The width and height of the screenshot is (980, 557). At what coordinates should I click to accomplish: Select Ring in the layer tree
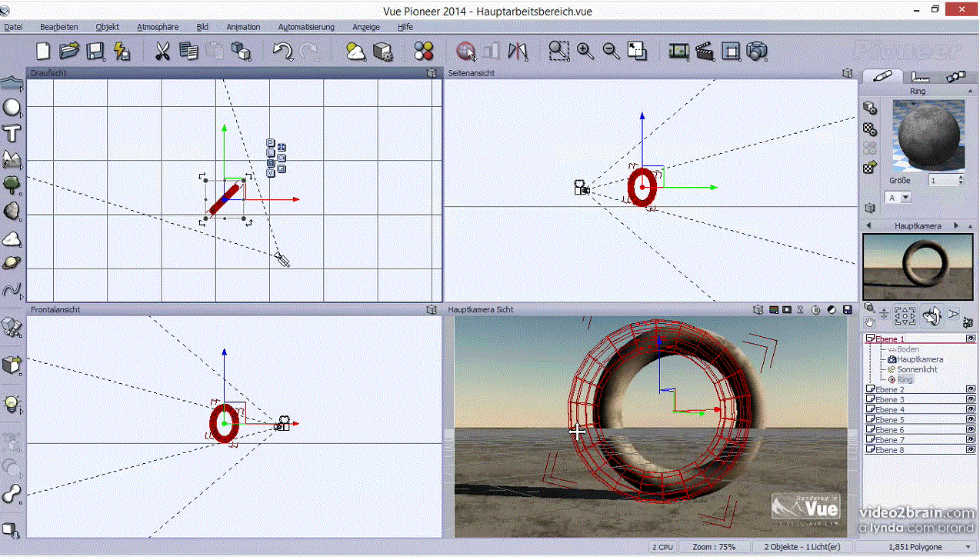click(x=905, y=379)
